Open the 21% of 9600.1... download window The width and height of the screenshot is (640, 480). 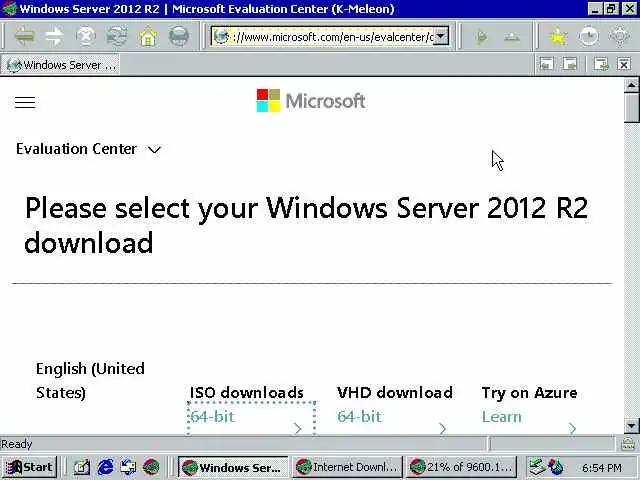coord(461,467)
